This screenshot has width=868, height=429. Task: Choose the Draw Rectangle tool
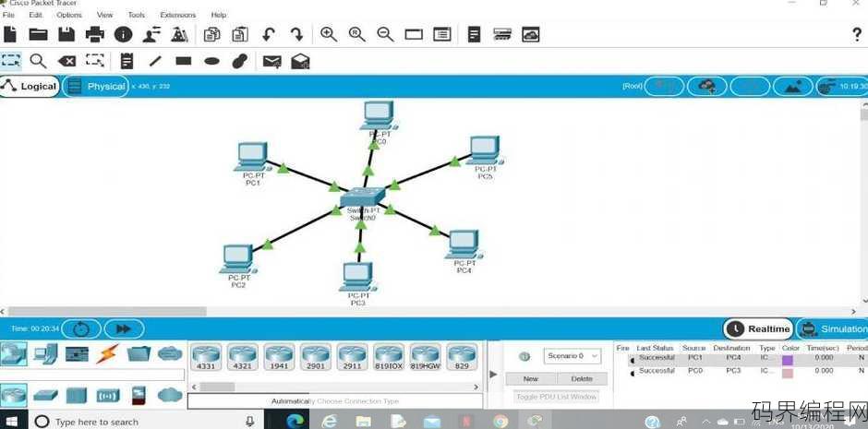183,60
